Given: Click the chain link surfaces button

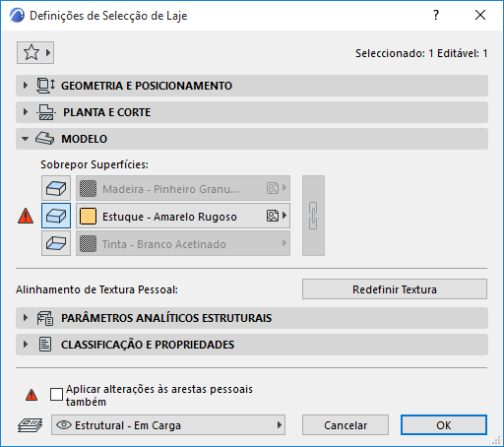Looking at the screenshot, I should 313,216.
